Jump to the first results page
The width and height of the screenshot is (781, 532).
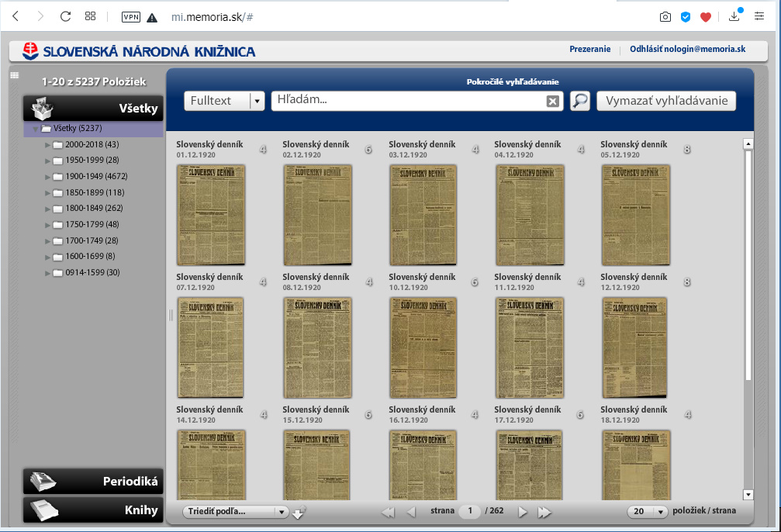(388, 512)
